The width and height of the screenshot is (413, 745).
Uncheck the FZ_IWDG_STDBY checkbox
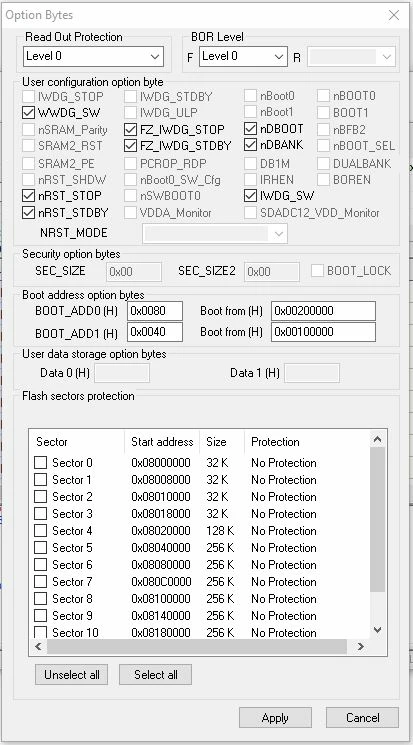(130, 145)
